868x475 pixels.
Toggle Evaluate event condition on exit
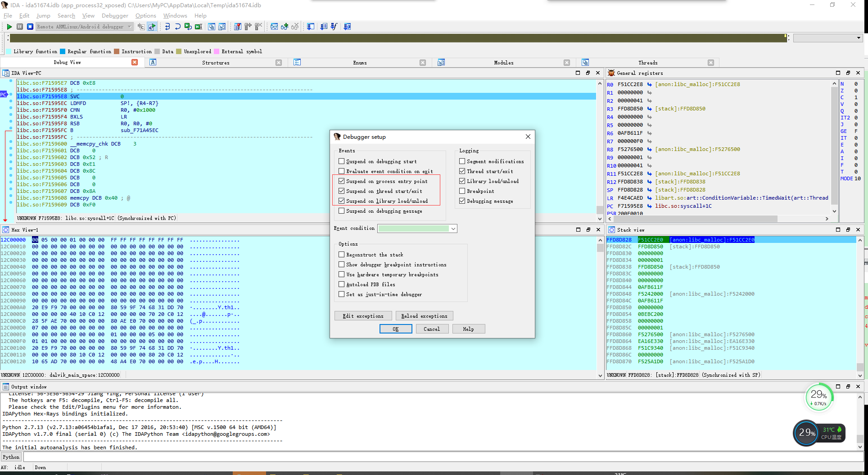tap(341, 171)
